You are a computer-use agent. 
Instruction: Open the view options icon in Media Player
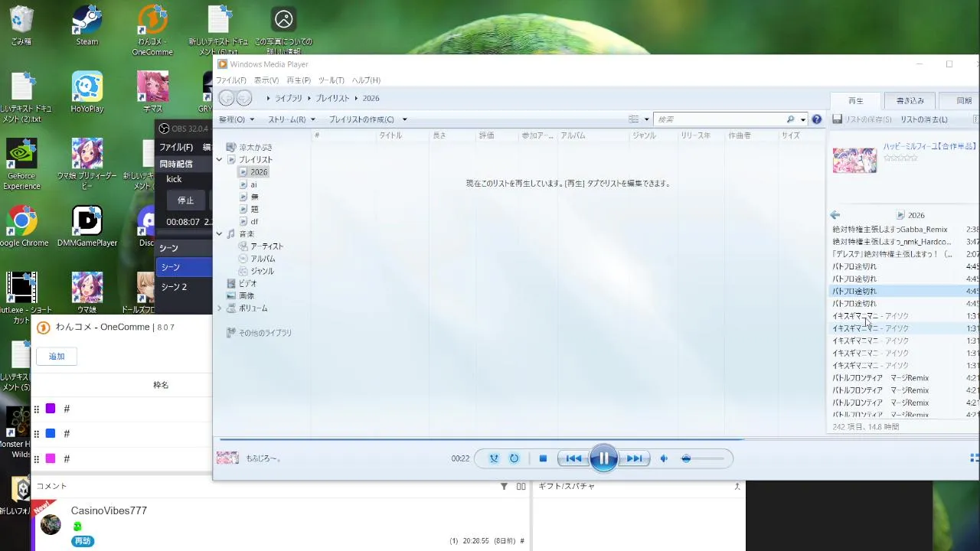[x=634, y=119]
